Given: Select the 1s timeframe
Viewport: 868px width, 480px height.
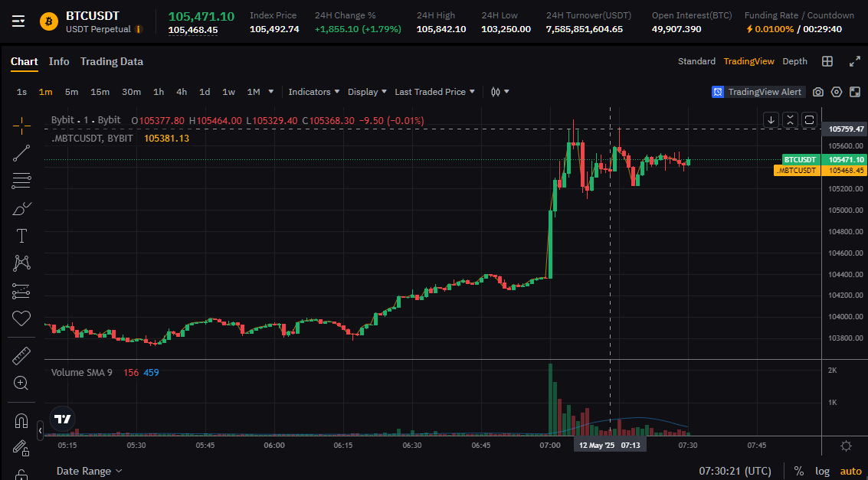Looking at the screenshot, I should (21, 92).
